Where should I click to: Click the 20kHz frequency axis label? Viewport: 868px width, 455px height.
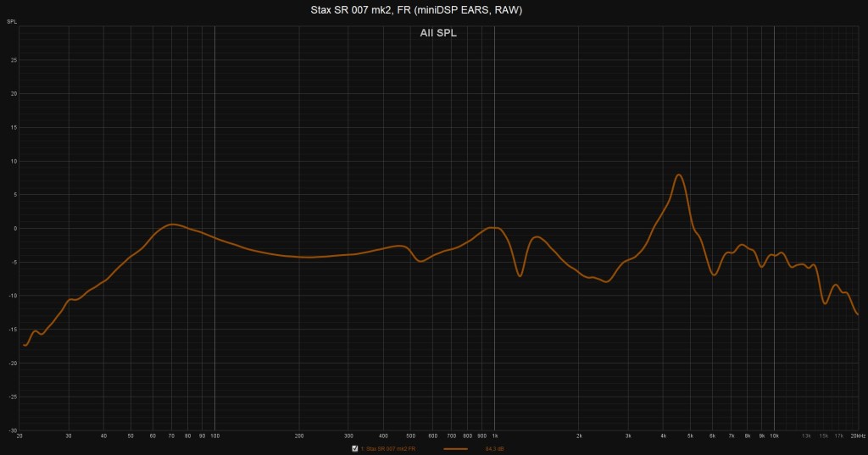856,436
